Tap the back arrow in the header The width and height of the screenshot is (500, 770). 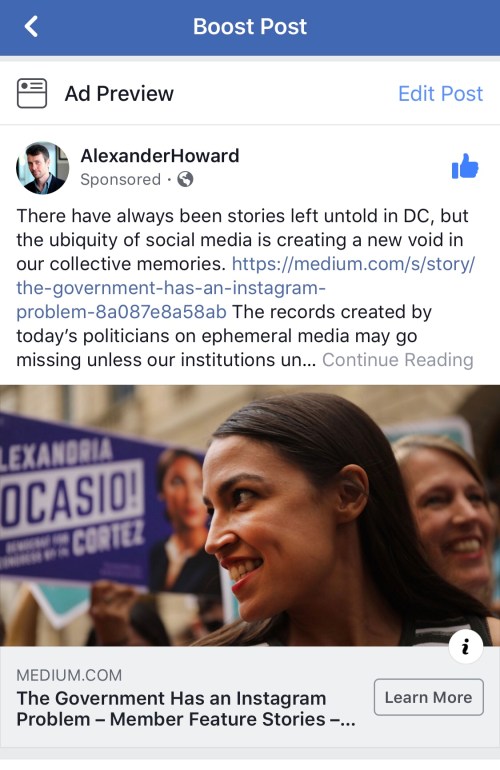tap(31, 27)
